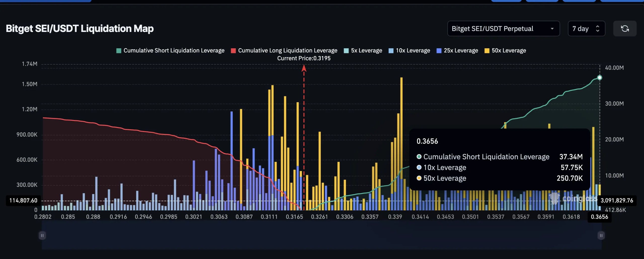Click the blue dot beside 10x Leverage in tooltip
This screenshot has width=644, height=259.
(419, 167)
